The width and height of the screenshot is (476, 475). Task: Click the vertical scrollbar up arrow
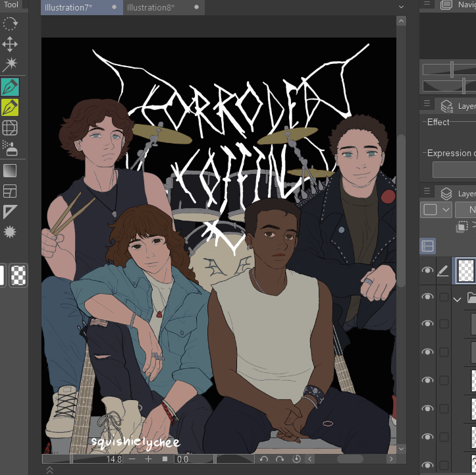401,21
